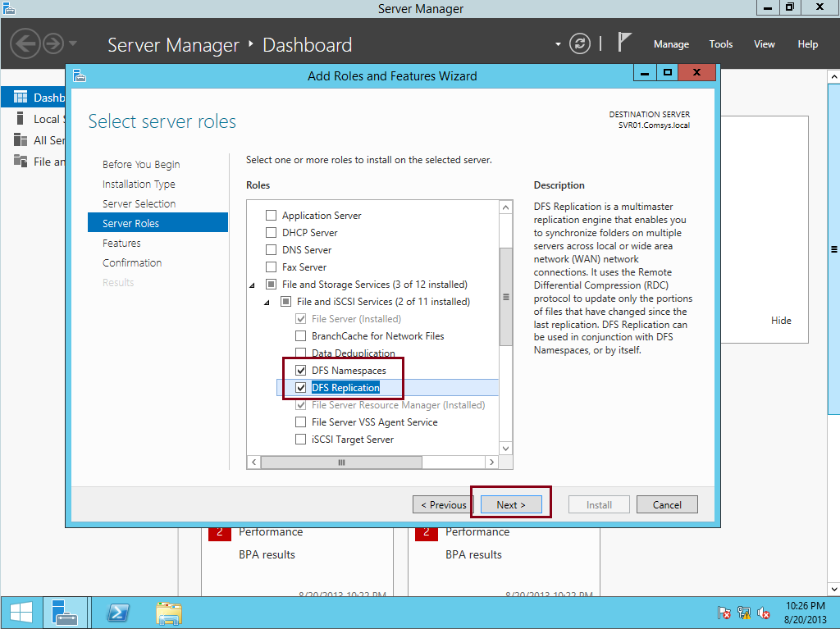Select All Servers icon in the sidebar
Viewport: 840px width, 629px height.
[x=21, y=140]
